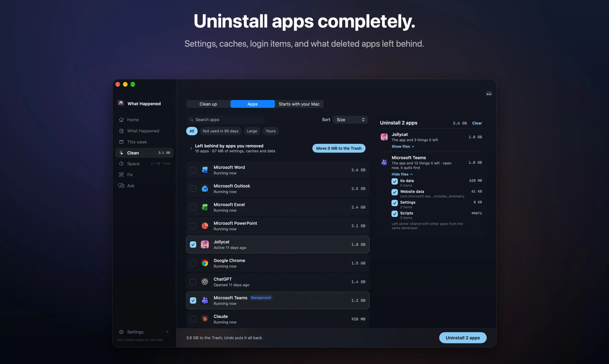Switch to the Clean up tab

pos(208,104)
